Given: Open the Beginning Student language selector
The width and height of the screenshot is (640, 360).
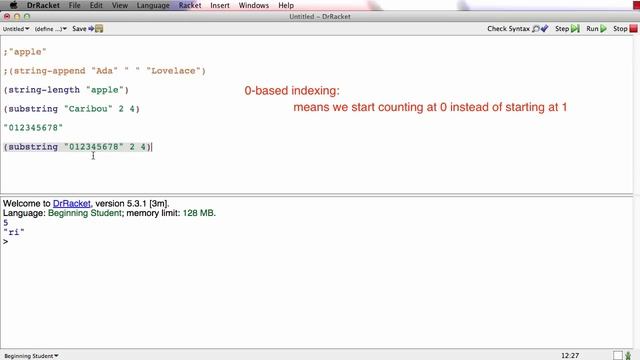Looking at the screenshot, I should pyautogui.click(x=31, y=356).
